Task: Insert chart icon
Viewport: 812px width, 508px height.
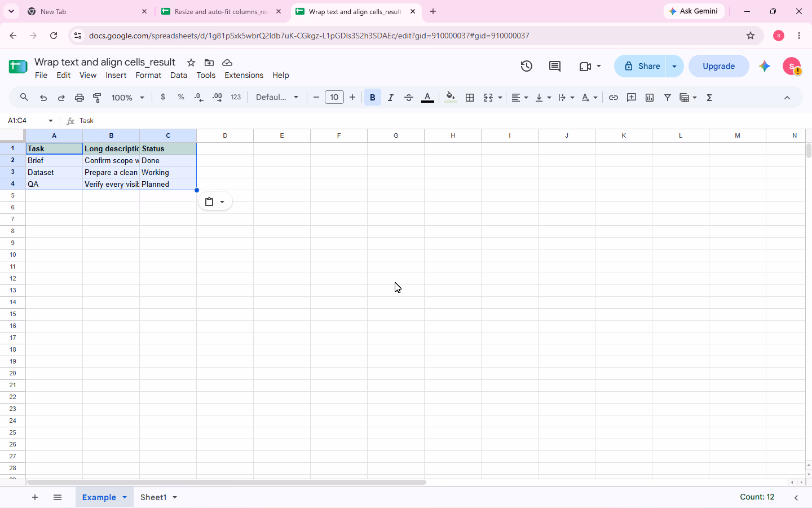Action: coord(650,98)
